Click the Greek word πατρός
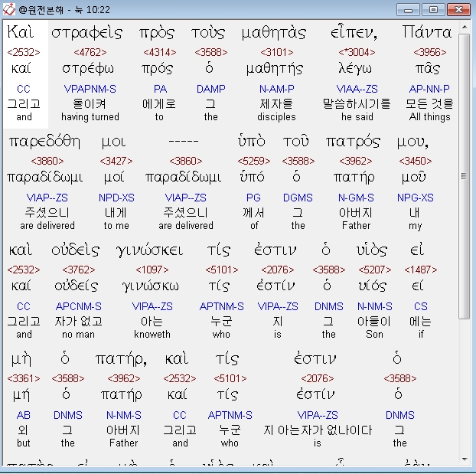The width and height of the screenshot is (476, 474). pyautogui.click(x=353, y=142)
